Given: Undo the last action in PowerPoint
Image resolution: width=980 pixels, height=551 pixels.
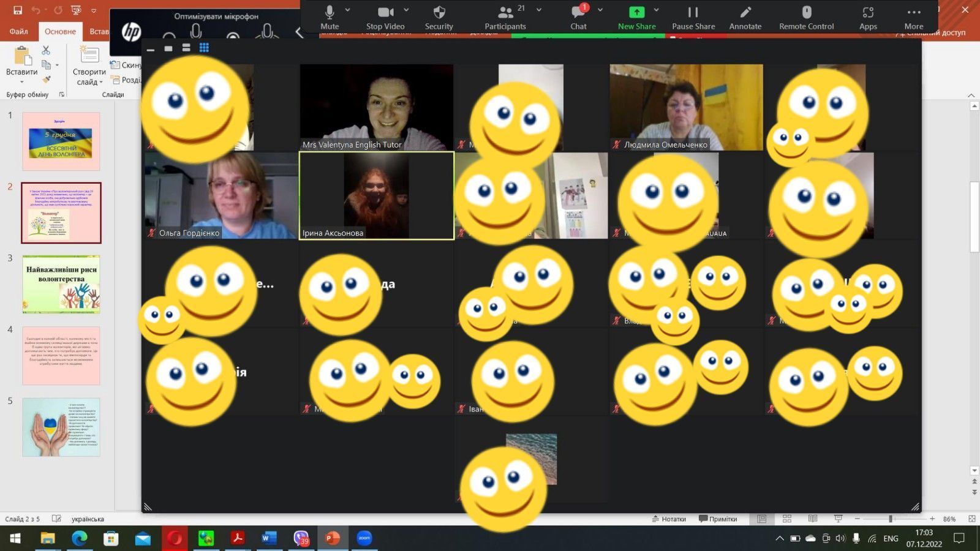Looking at the screenshot, I should 36,10.
